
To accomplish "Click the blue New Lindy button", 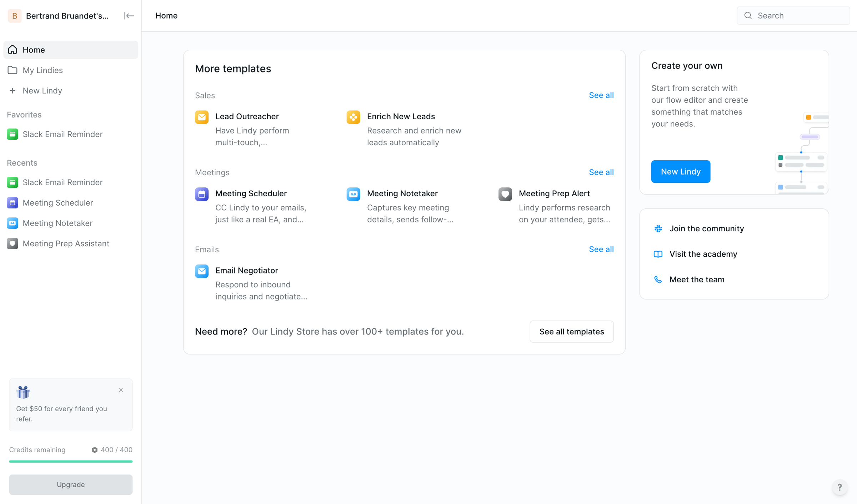I will click(x=681, y=172).
